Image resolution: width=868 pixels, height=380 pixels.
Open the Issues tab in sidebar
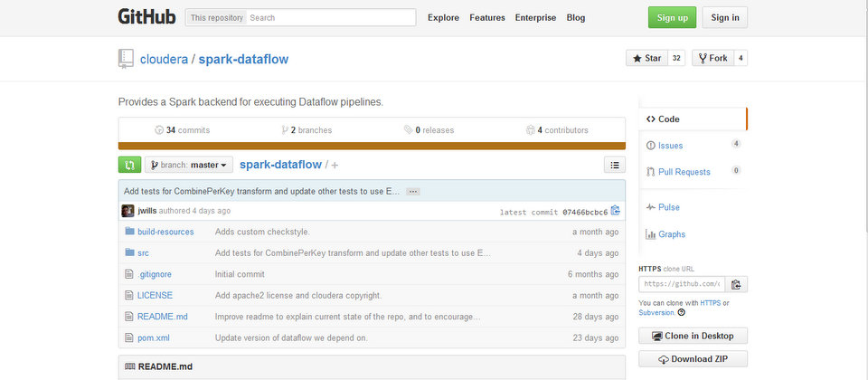click(x=670, y=145)
